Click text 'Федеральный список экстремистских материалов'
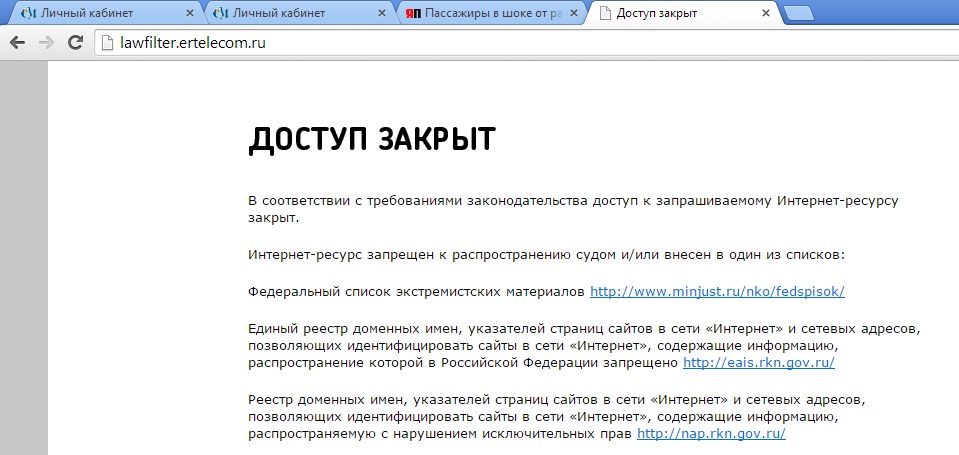Image resolution: width=959 pixels, height=455 pixels. pyautogui.click(x=417, y=292)
